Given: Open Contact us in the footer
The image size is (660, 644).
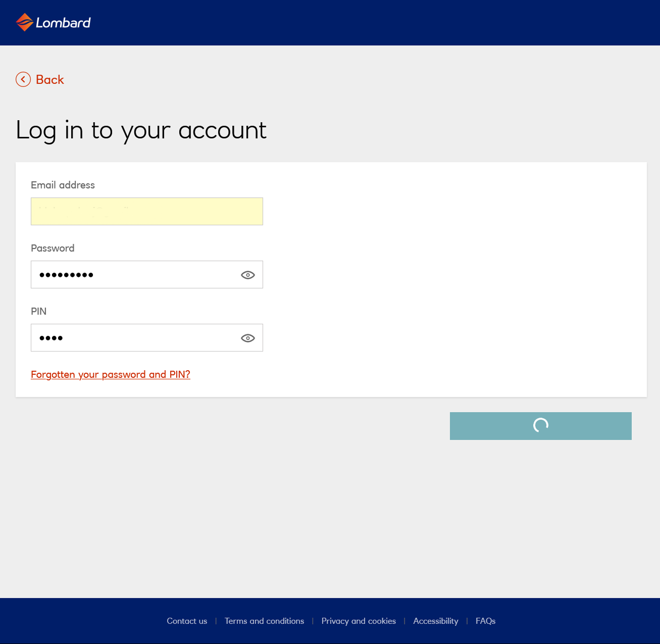Looking at the screenshot, I should [x=187, y=621].
